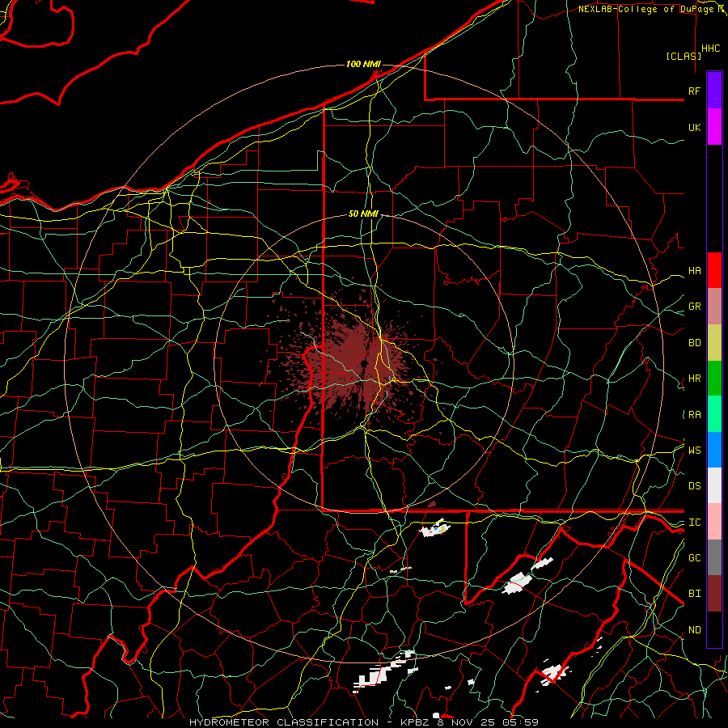728x728 pixels.
Task: Click the HA red legend swatch
Action: pos(714,270)
